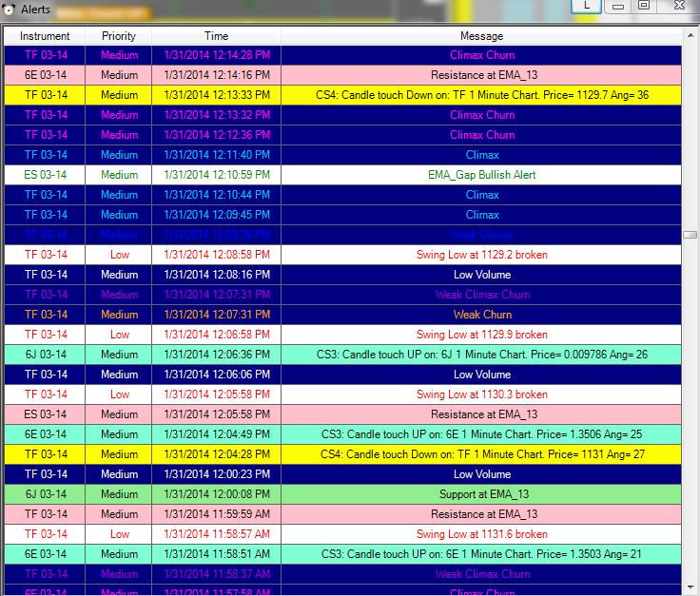Click 6J 03-14 instrument in Support row
This screenshot has width=700, height=596.
click(x=45, y=494)
